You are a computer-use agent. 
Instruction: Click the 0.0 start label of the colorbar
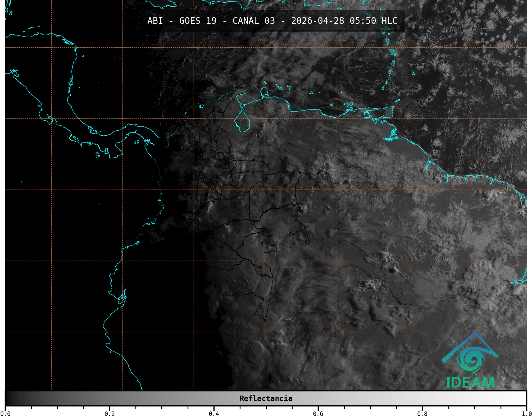pos(5,413)
